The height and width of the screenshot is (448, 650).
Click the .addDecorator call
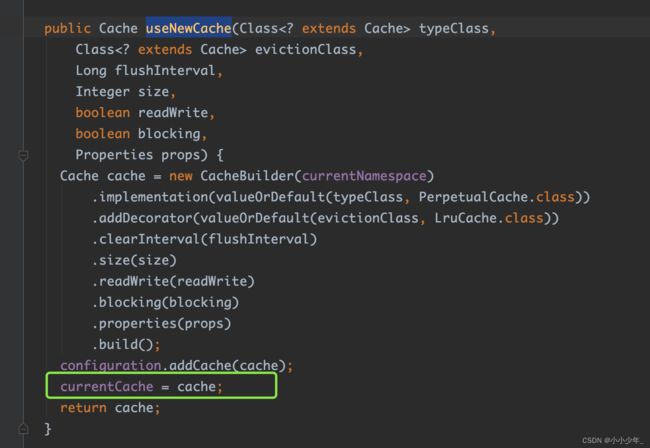(x=142, y=218)
